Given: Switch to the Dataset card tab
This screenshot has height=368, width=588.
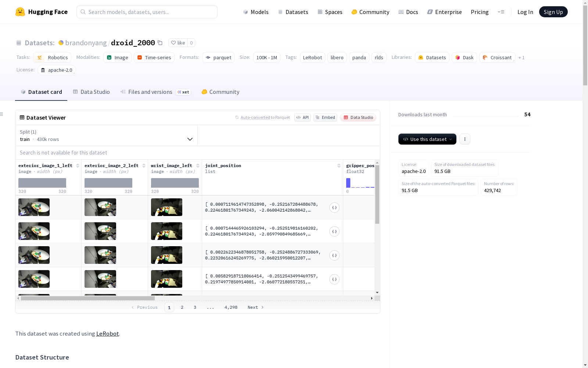Looking at the screenshot, I should pyautogui.click(x=41, y=92).
